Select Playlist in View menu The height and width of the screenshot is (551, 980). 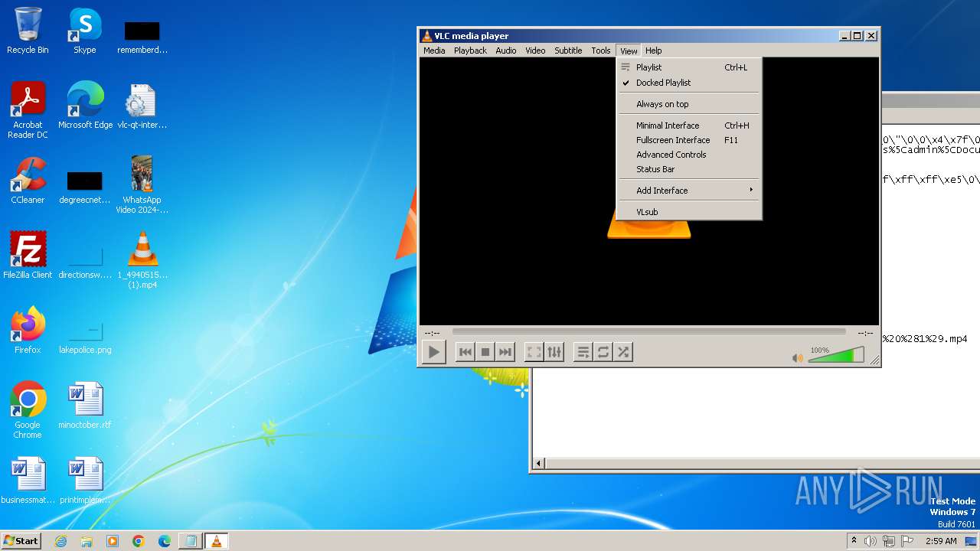coord(689,67)
